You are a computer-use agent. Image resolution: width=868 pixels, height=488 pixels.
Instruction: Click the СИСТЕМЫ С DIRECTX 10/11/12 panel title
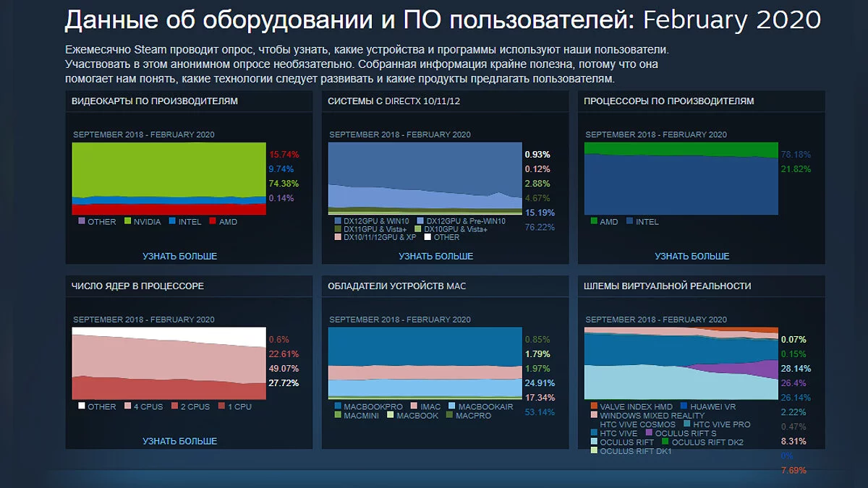pos(393,101)
